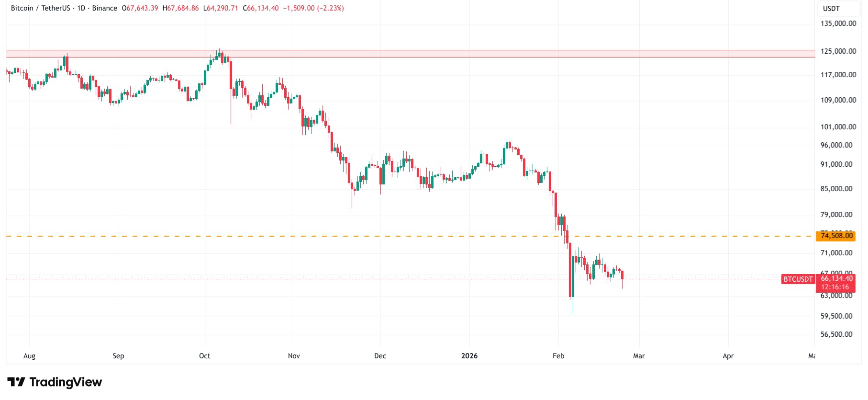Image resolution: width=868 pixels, height=400 pixels.
Task: Click the Dec label on time axis
Action: pos(380,356)
